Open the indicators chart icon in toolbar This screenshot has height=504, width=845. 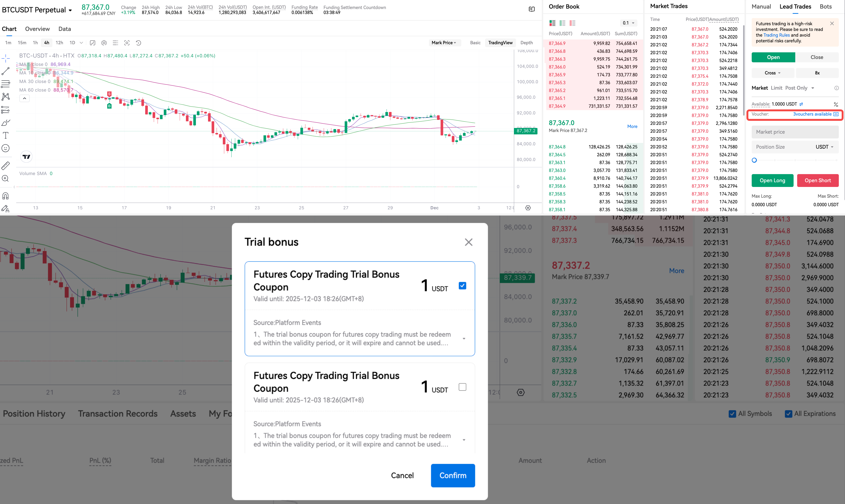92,43
